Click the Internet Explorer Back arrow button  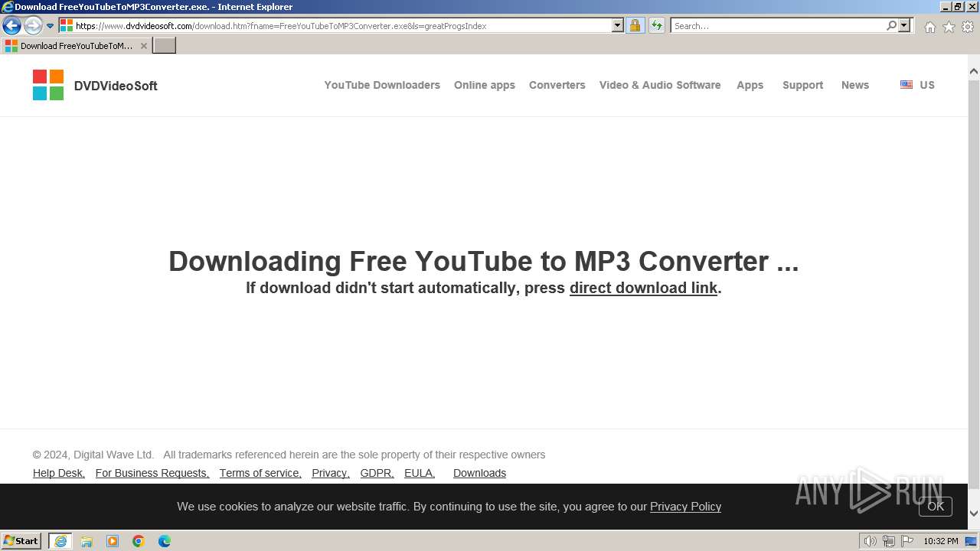pos(11,25)
